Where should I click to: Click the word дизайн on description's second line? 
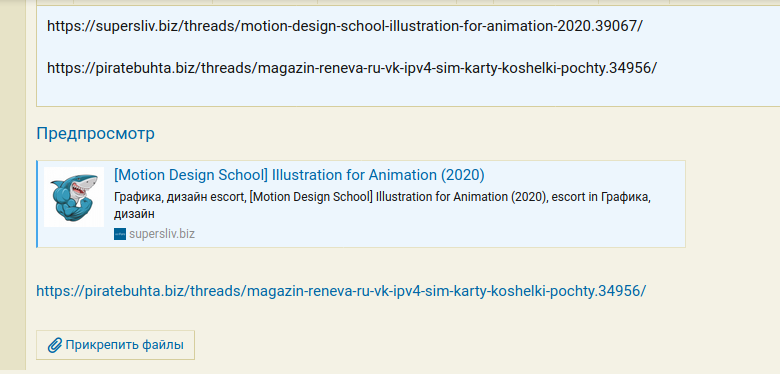pos(134,214)
